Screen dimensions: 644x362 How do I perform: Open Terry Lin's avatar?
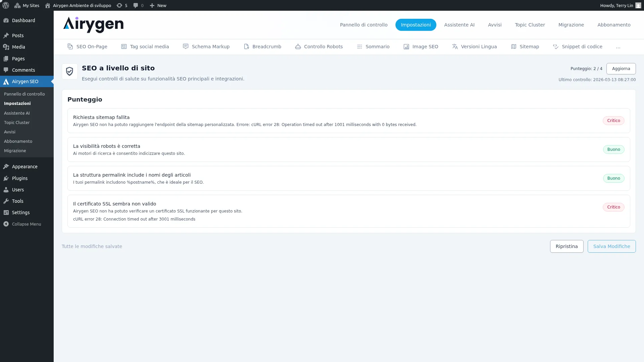pyautogui.click(x=638, y=5)
